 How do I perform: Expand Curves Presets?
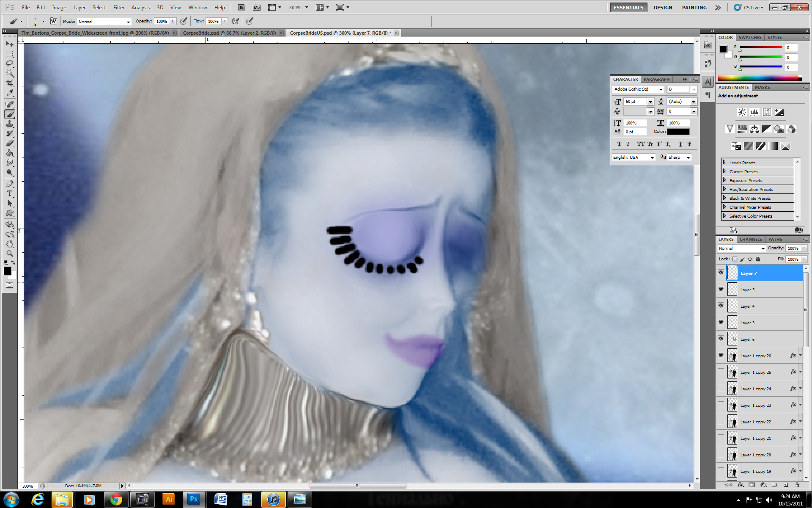724,171
